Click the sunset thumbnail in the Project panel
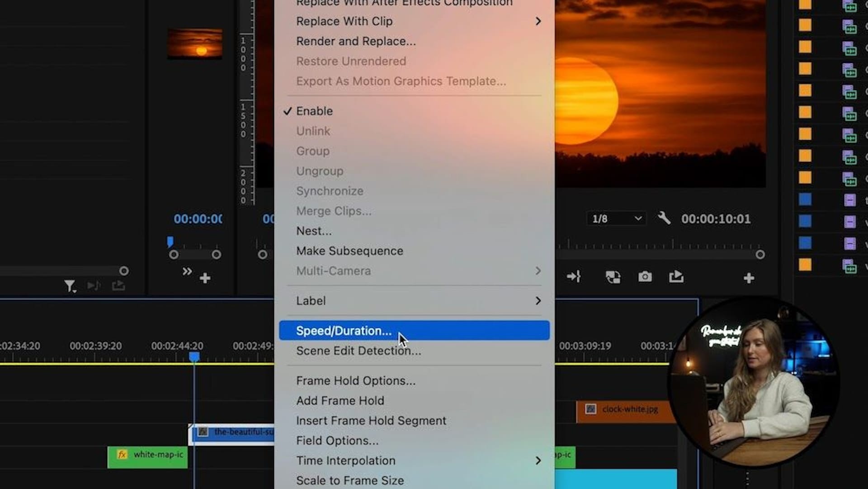The width and height of the screenshot is (868, 489). (194, 44)
